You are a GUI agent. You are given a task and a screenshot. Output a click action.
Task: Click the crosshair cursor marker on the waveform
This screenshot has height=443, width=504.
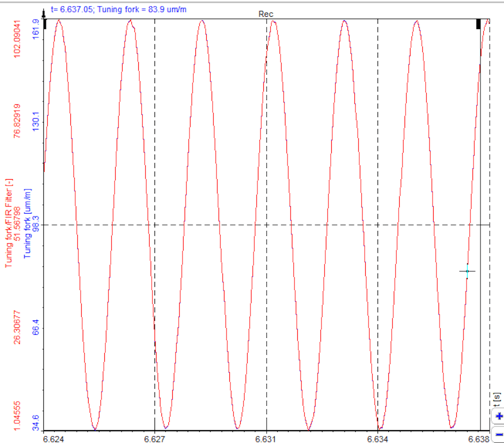(467, 271)
